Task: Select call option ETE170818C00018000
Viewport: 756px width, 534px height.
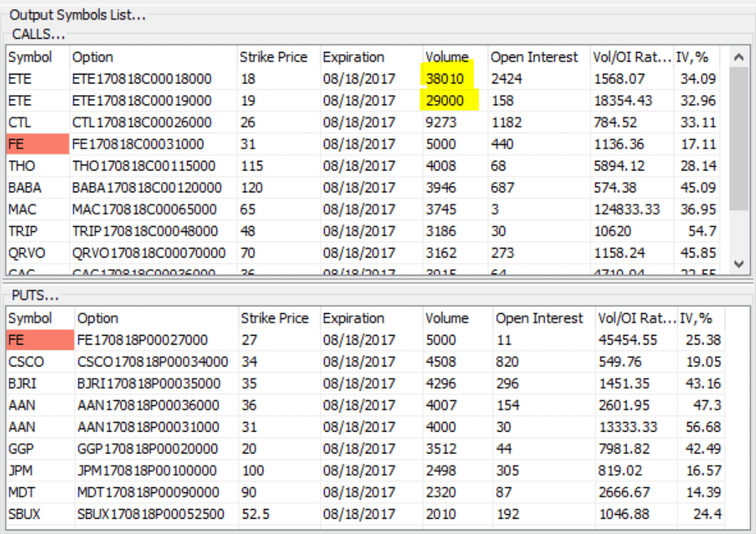Action: pos(142,78)
